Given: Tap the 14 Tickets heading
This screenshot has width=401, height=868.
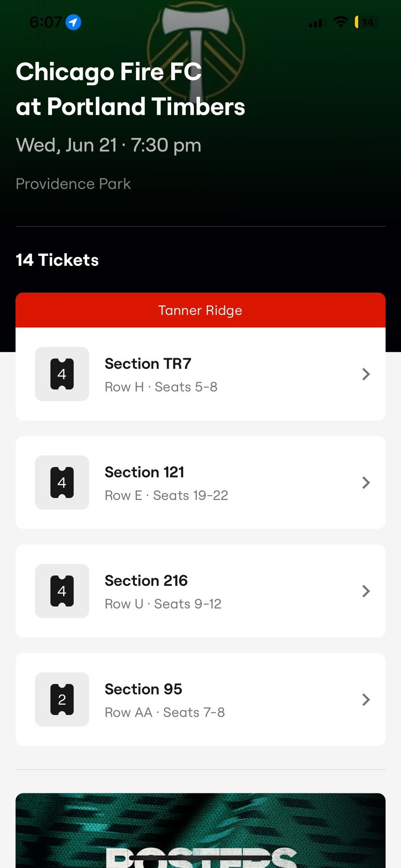Looking at the screenshot, I should coord(57,260).
